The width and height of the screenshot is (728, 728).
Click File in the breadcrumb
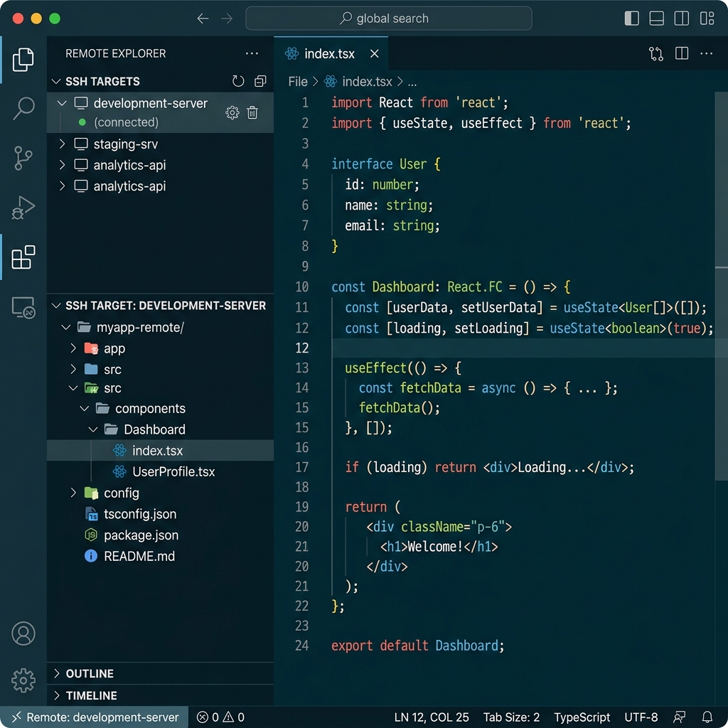point(298,82)
